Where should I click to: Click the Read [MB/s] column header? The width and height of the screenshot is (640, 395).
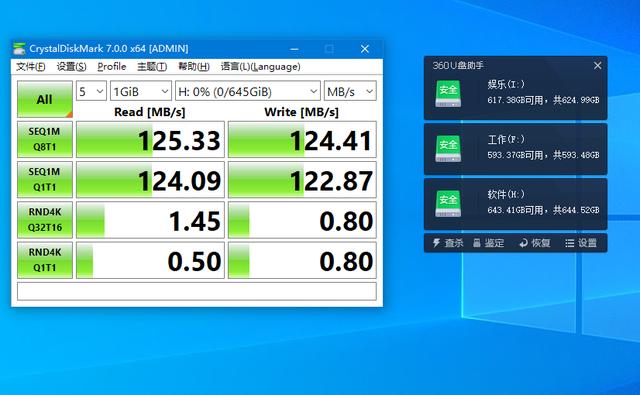point(150,112)
